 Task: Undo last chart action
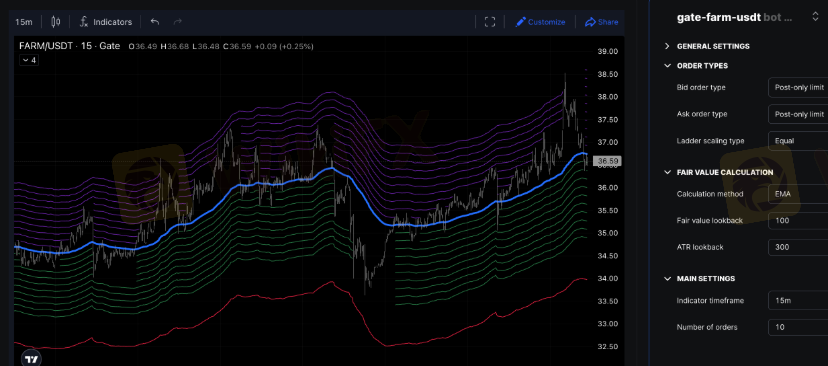click(155, 22)
